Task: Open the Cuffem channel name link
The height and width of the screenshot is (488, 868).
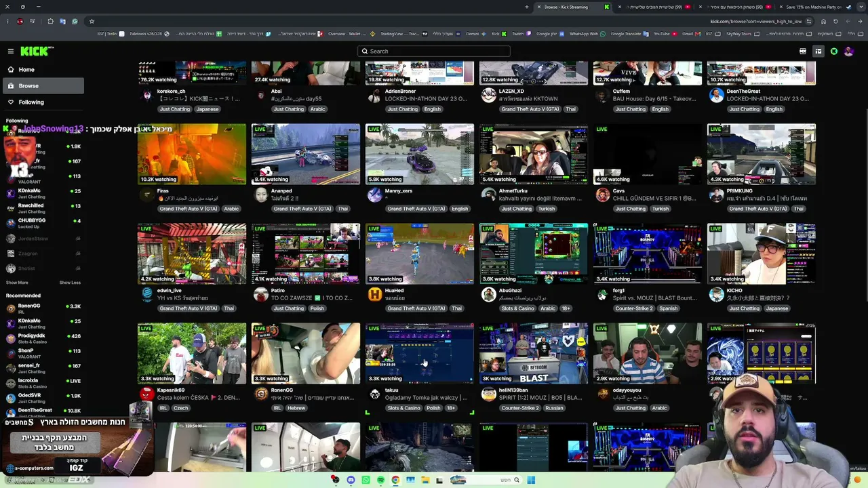Action: (621, 91)
